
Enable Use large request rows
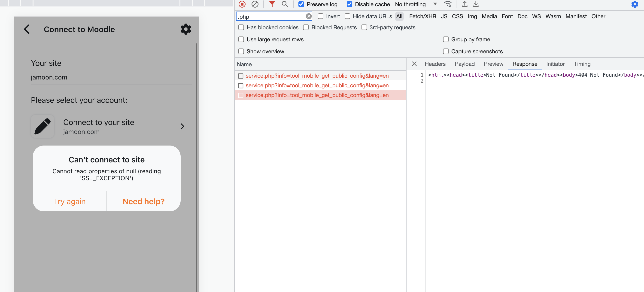click(x=241, y=40)
